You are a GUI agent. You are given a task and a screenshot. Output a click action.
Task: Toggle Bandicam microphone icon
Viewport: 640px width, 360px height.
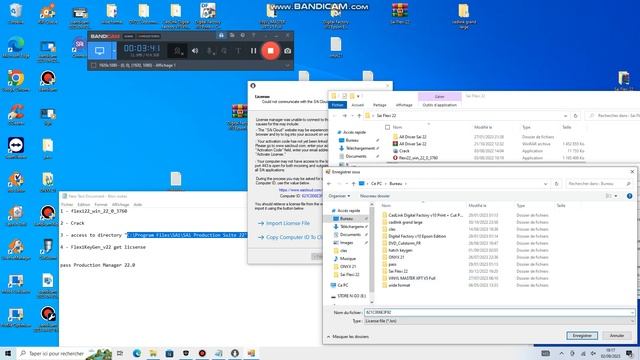pyautogui.click(x=210, y=51)
